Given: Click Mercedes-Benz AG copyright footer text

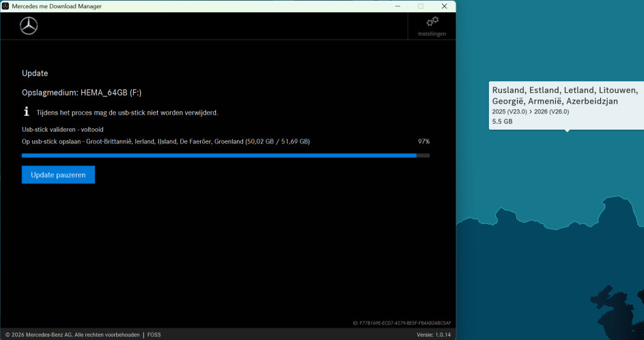Looking at the screenshot, I should [x=72, y=335].
